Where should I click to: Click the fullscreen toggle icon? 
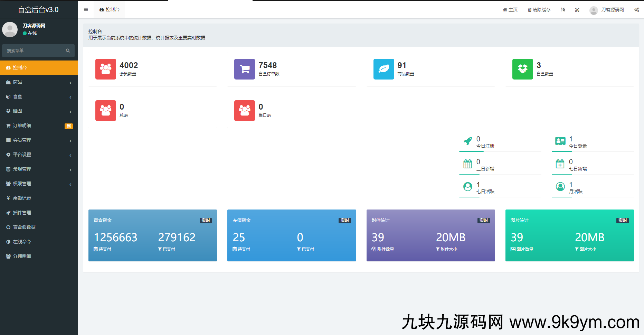(577, 10)
